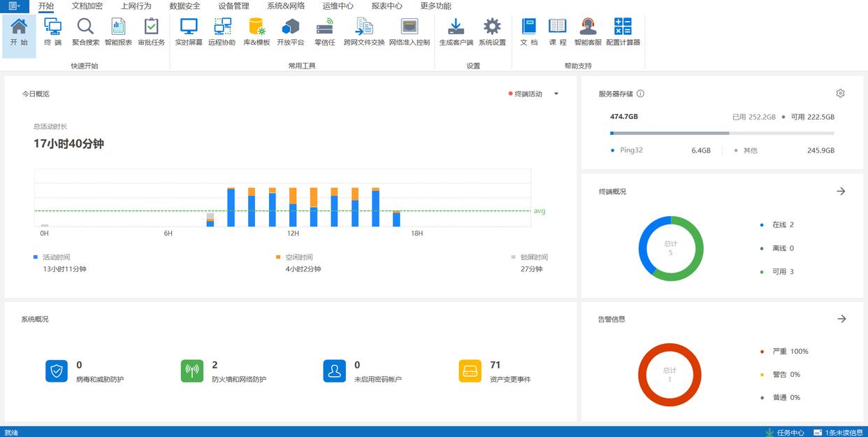
Task: Open the 数据安全 menu tab
Action: (185, 6)
